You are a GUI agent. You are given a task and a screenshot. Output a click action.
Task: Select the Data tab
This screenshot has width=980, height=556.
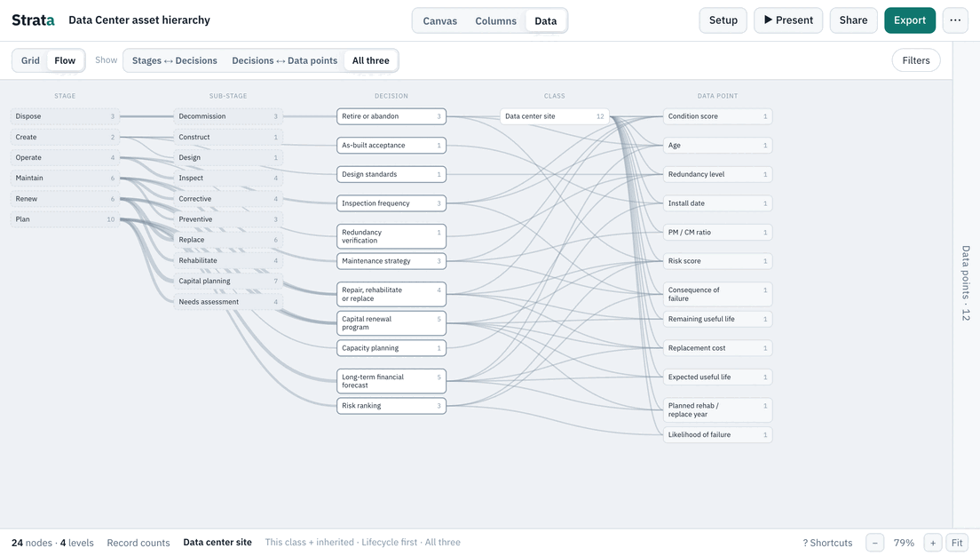546,20
